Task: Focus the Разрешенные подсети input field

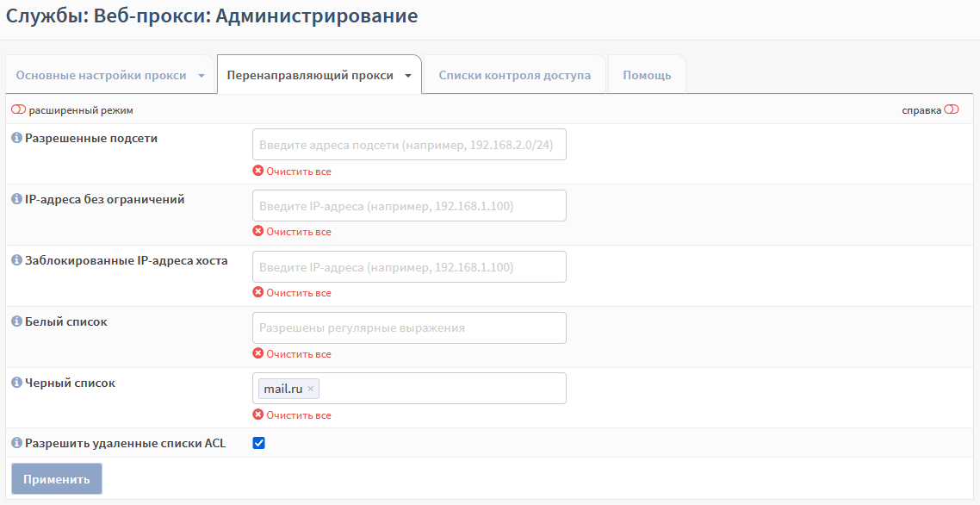Action: click(x=409, y=145)
